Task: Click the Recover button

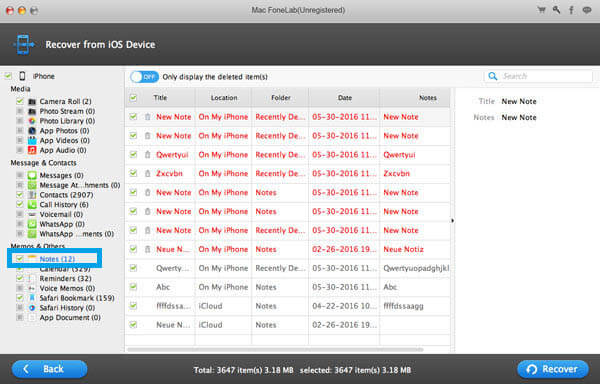Action: 553,369
